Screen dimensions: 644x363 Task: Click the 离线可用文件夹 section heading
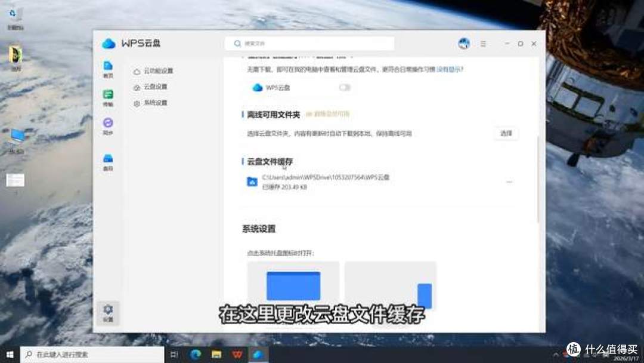273,115
